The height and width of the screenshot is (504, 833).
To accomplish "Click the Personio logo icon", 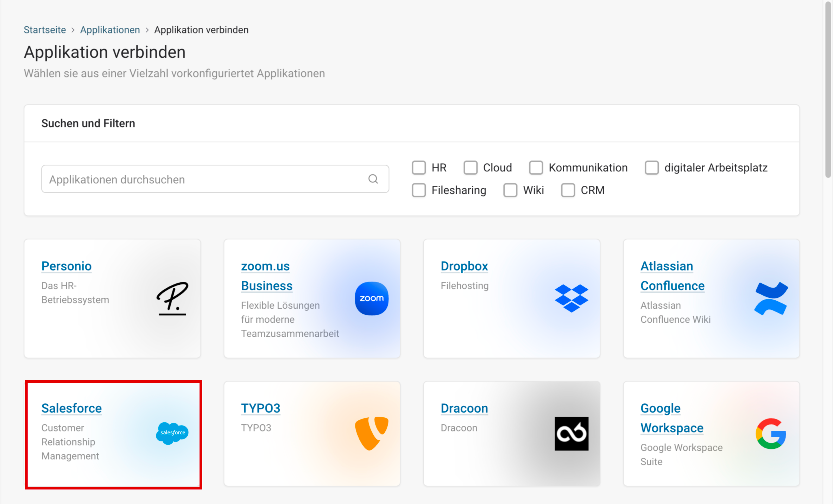I will coord(172,298).
